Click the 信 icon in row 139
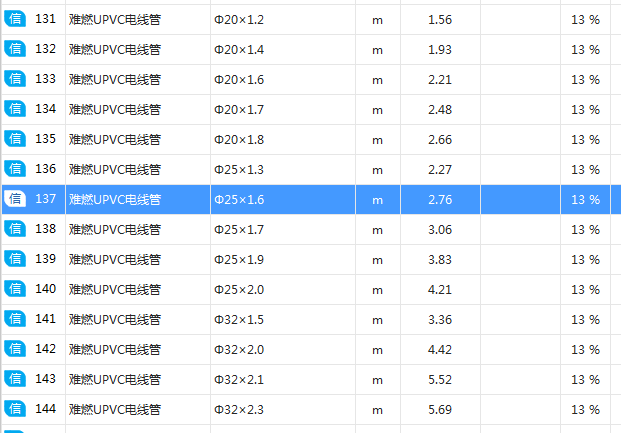The image size is (621, 433). (15, 259)
